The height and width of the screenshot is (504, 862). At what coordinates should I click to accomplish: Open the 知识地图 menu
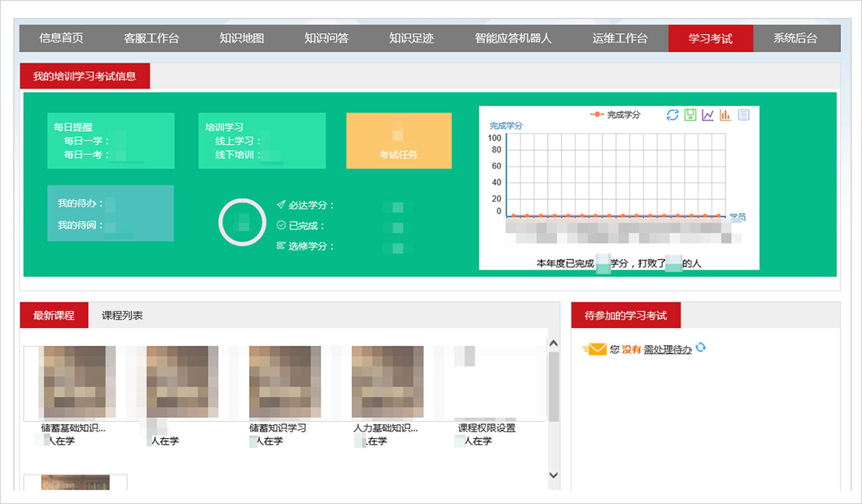(x=241, y=38)
